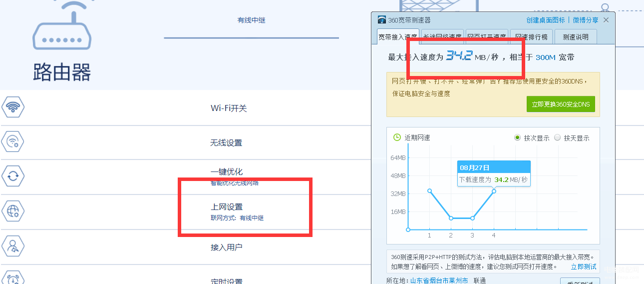Click the green clock icon beside 近期网速

click(x=397, y=137)
